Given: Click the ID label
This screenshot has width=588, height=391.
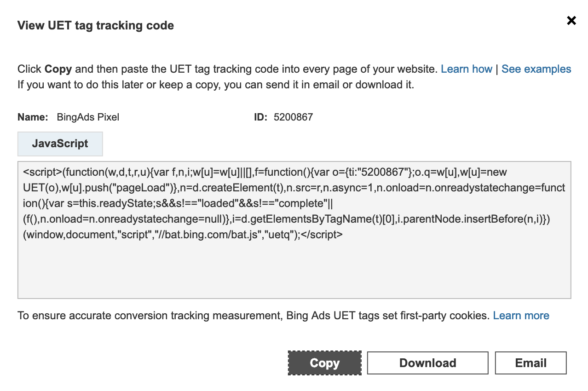Looking at the screenshot, I should pos(259,117).
